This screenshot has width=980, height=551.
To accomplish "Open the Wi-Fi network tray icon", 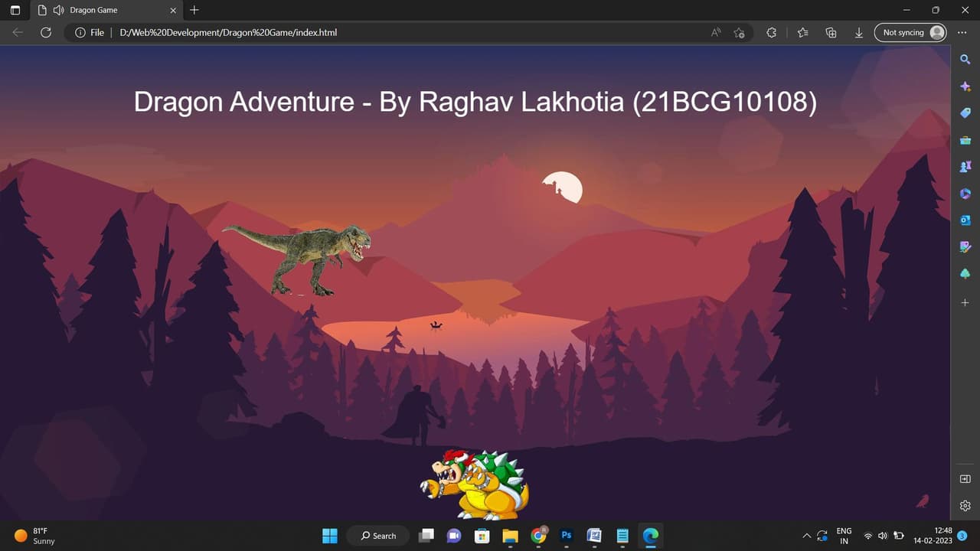I will pos(868,536).
